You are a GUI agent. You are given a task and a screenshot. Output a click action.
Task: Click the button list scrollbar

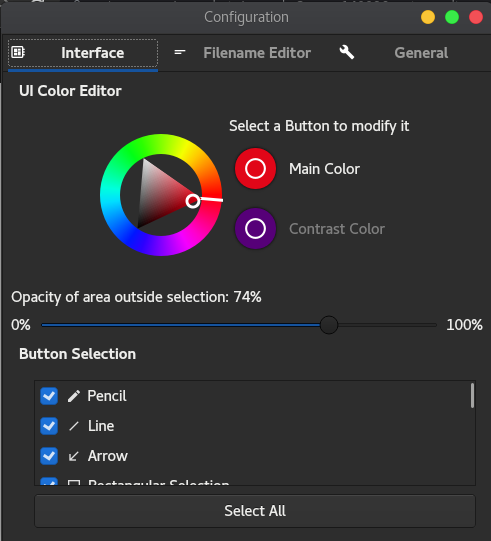pos(472,395)
